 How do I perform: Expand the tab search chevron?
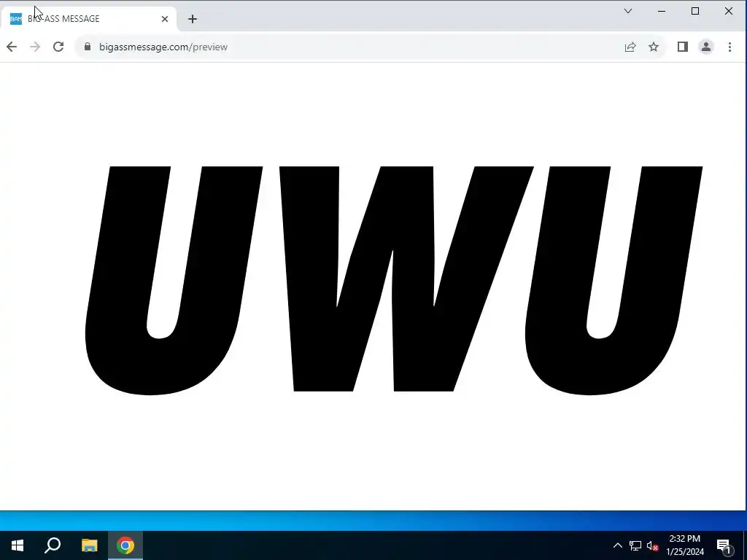coord(628,11)
